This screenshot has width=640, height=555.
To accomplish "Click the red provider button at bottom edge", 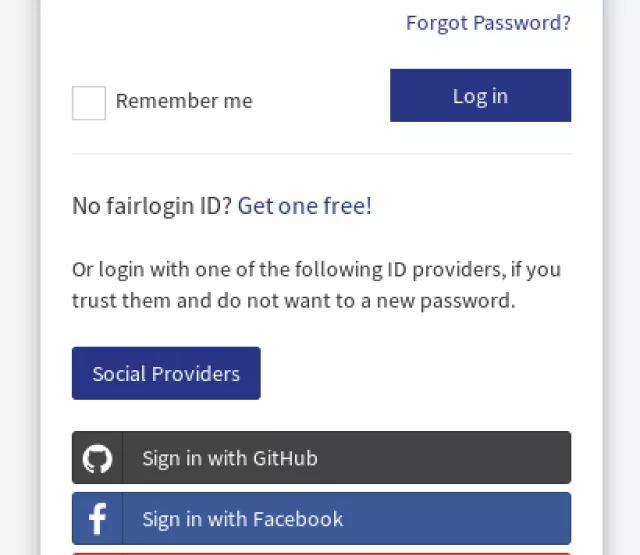I will pos(321,552).
